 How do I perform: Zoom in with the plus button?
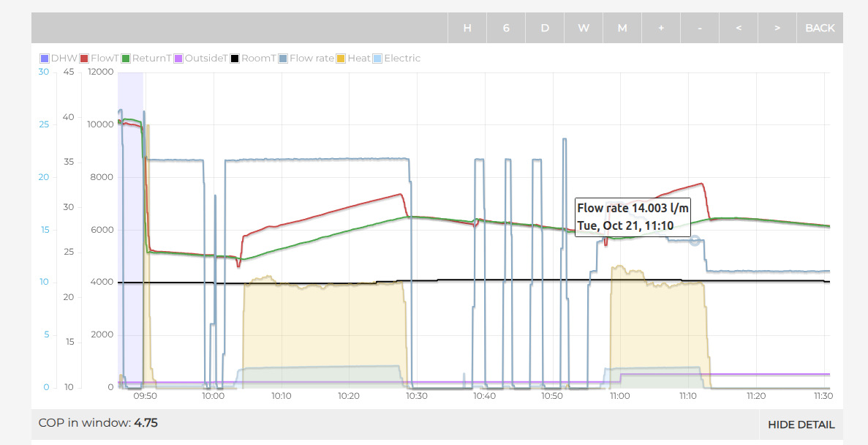[x=661, y=28]
